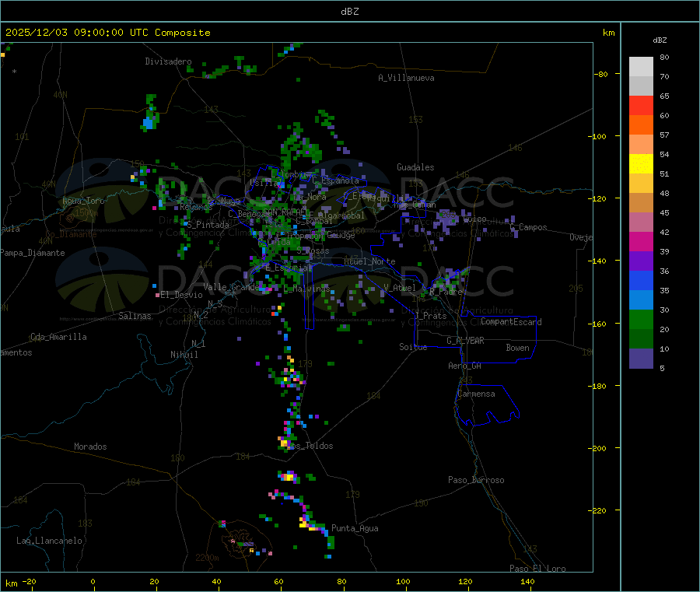
Task: Click the Lag.Llancanelo map label
Action: (49, 541)
